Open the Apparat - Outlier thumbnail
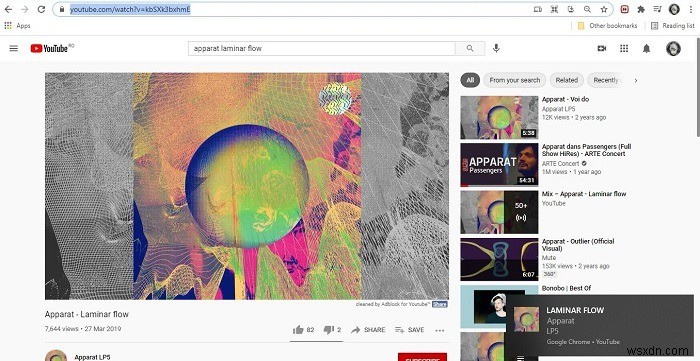This screenshot has height=361, width=700. 499,259
